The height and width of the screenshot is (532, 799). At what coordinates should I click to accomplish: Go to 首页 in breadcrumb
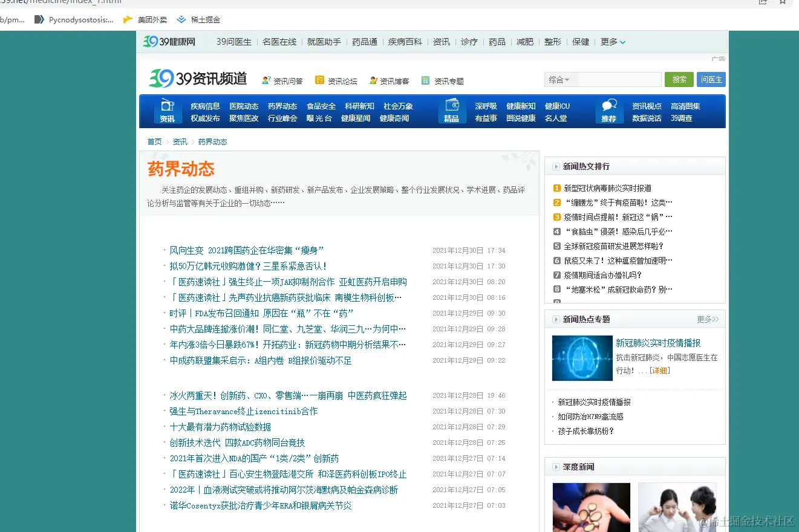[155, 141]
